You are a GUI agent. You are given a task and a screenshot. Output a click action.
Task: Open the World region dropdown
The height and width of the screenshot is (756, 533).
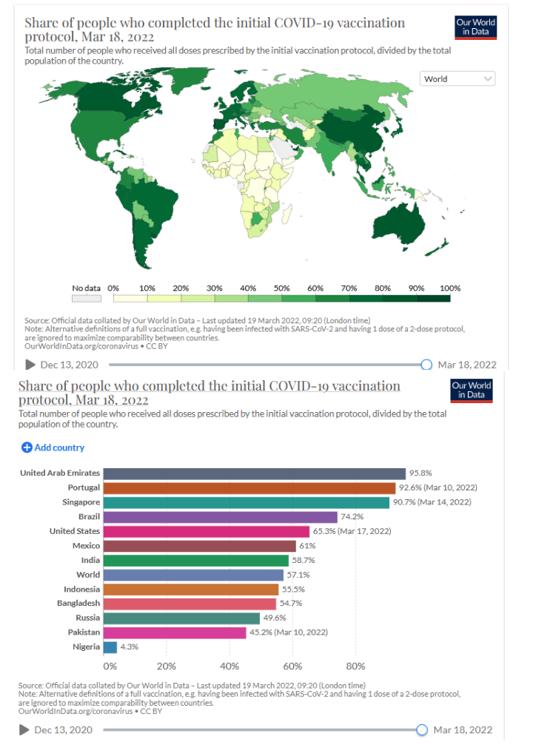457,78
